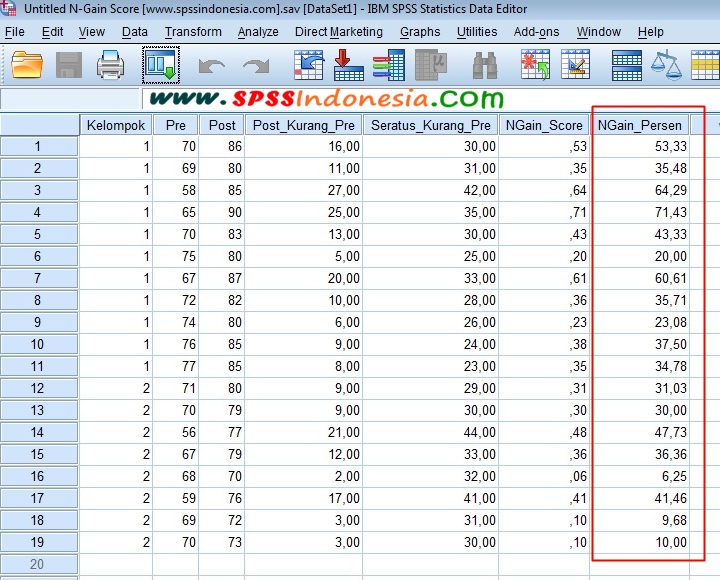Click the Variables information icon

click(x=389, y=65)
